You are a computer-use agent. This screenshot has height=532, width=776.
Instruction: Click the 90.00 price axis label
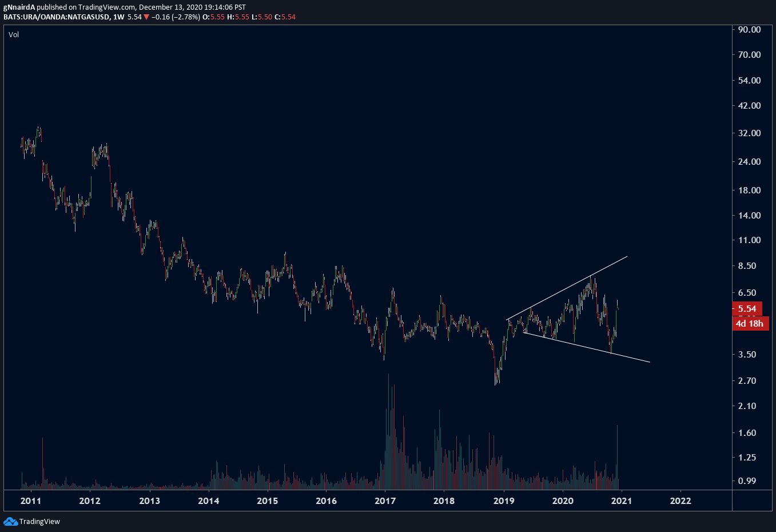click(749, 30)
